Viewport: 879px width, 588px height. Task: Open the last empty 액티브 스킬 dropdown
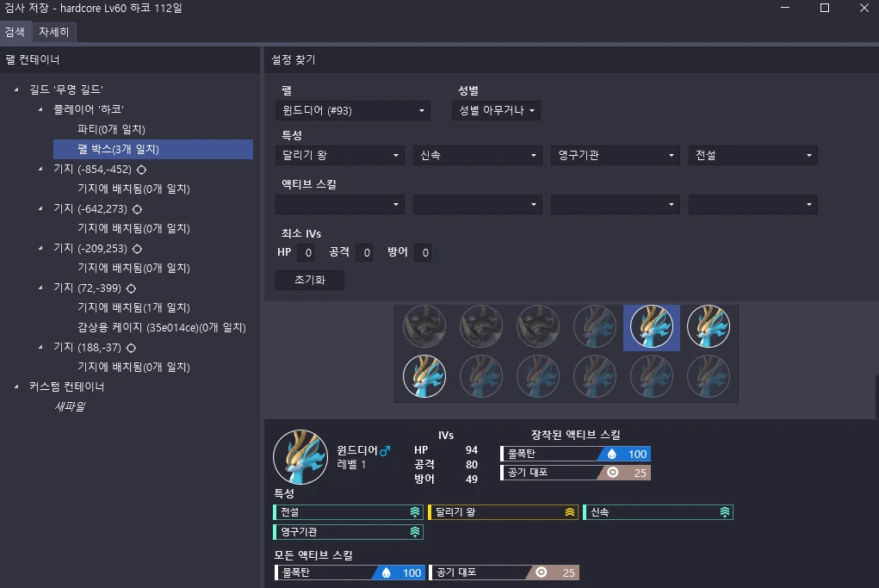[752, 205]
